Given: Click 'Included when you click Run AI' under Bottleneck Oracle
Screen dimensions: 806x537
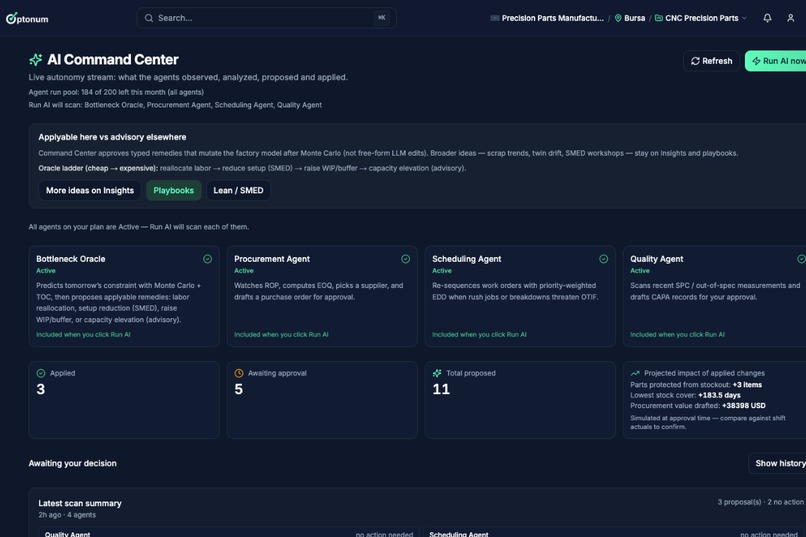Looking at the screenshot, I should point(83,335).
